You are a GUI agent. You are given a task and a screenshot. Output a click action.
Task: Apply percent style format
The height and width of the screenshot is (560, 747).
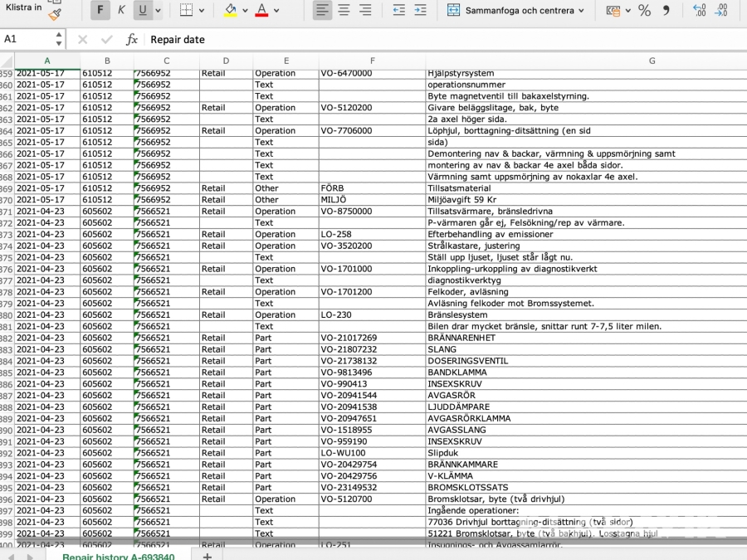(x=644, y=11)
